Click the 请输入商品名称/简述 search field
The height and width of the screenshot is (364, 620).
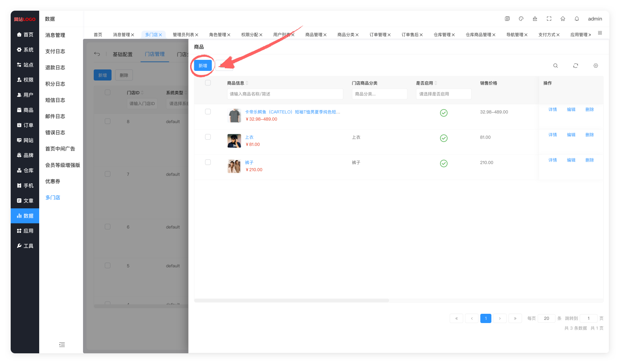click(285, 94)
